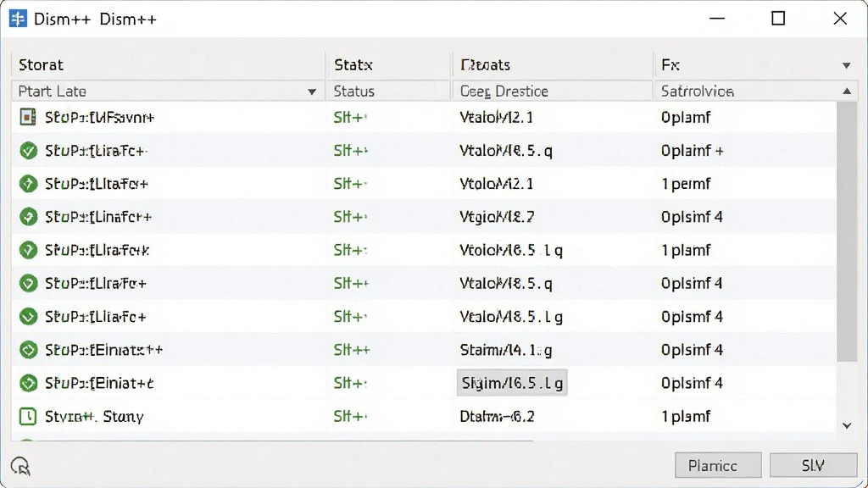Select the StuP:fEiniatx++ row name
Viewport: 868px width, 488px height.
click(104, 350)
